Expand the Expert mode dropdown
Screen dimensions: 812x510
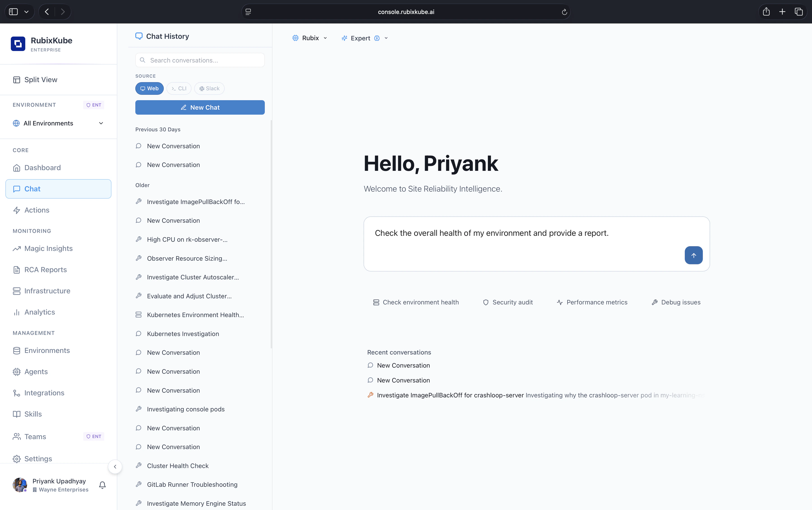[x=364, y=38]
